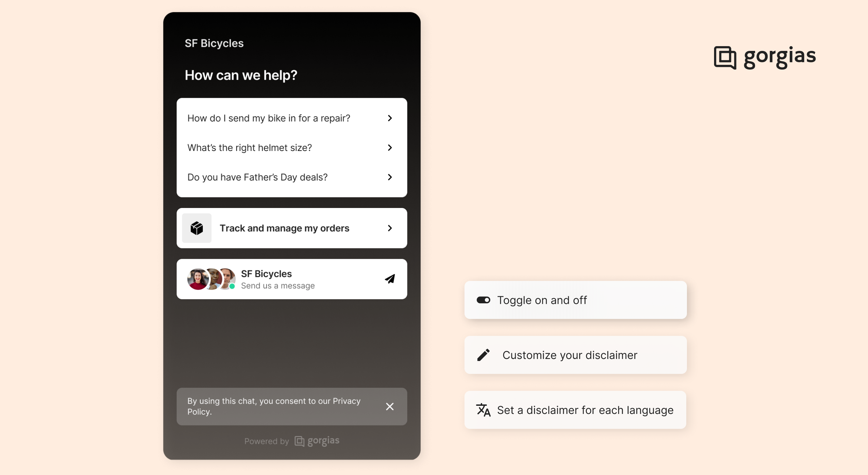
Task: Expand the Father's Day deals chevron
Action: [x=391, y=177]
